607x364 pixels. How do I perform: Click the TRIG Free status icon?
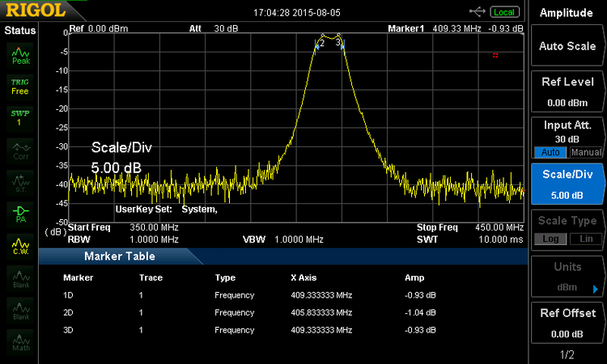click(x=20, y=87)
